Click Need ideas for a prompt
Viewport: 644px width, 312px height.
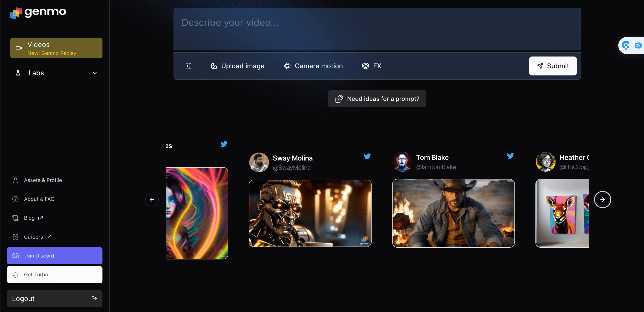click(x=377, y=99)
